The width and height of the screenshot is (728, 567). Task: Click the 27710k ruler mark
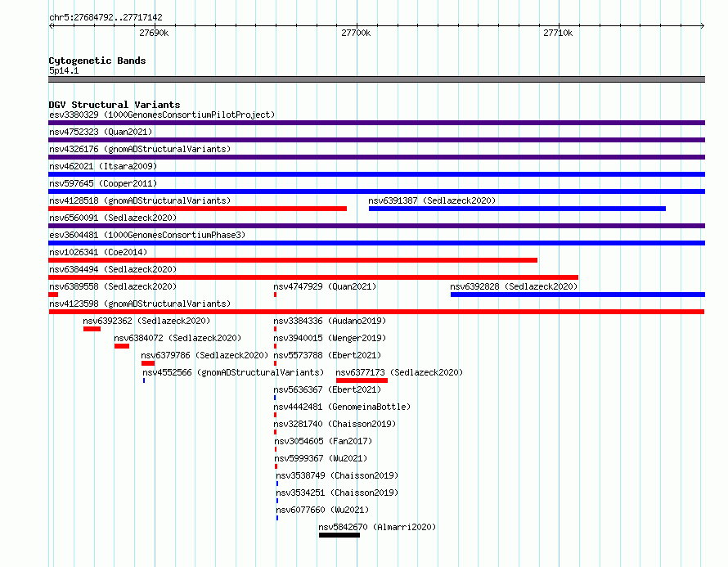558,33
